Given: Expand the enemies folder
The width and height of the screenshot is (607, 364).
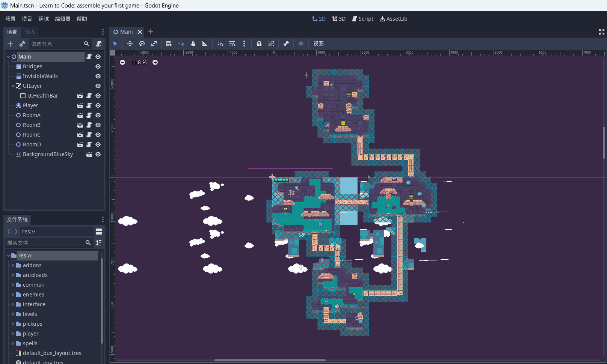Looking at the screenshot, I should 13,295.
